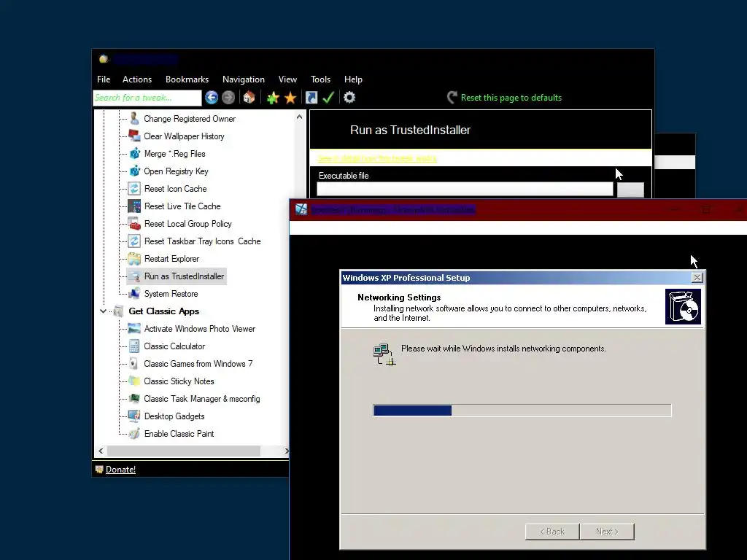This screenshot has height=560, width=747.
Task: Open the Navigation menu
Action: [244, 79]
